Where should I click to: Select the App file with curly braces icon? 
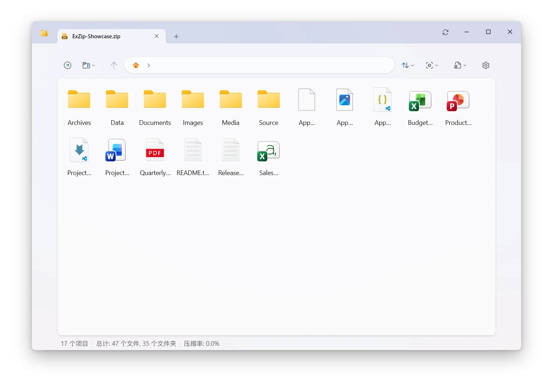pos(383,107)
